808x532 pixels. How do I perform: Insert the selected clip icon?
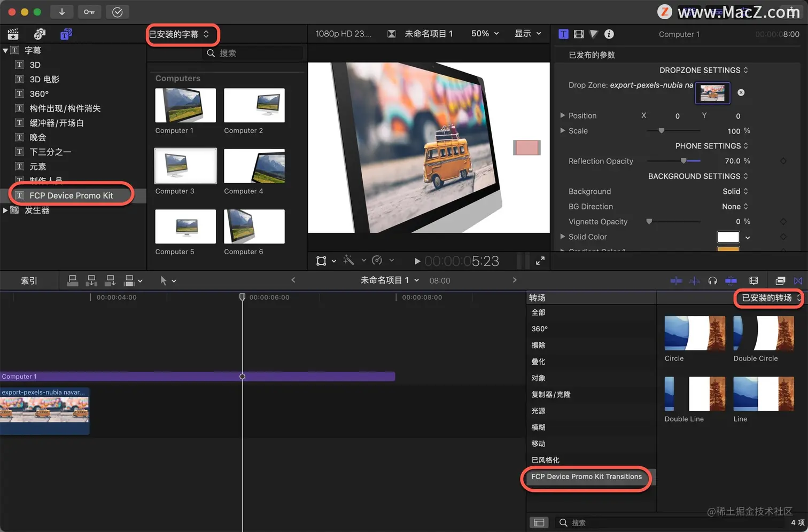tap(91, 280)
